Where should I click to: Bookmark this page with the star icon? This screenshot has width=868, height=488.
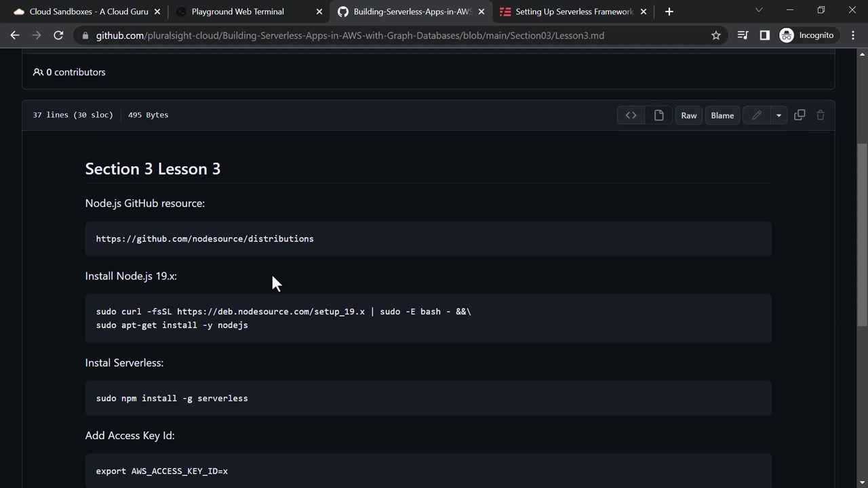716,35
